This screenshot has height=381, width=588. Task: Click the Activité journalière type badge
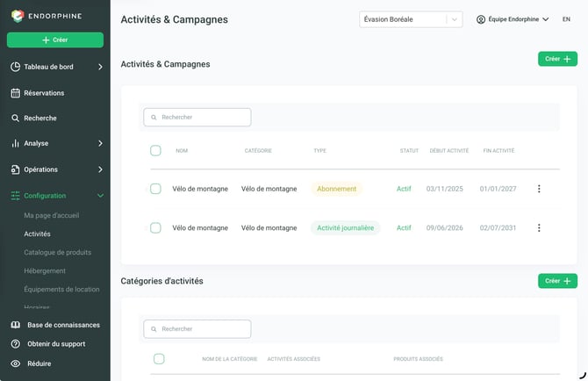click(346, 227)
